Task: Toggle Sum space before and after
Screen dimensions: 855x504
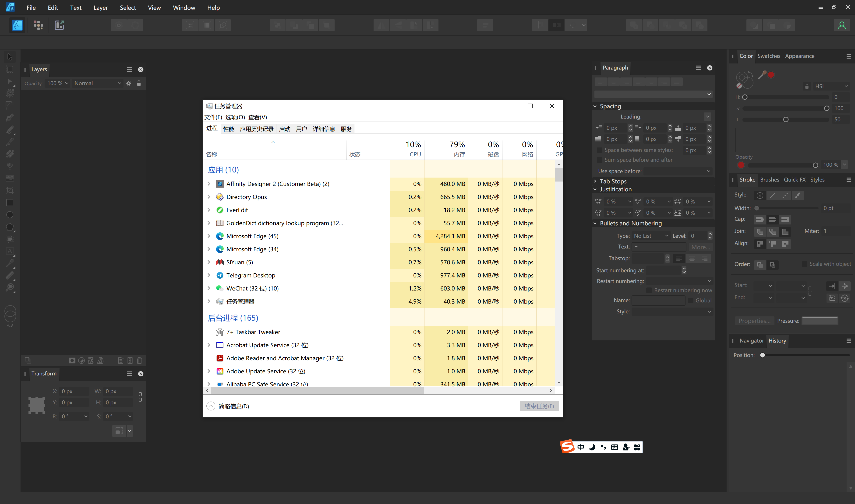Action: [x=599, y=160]
